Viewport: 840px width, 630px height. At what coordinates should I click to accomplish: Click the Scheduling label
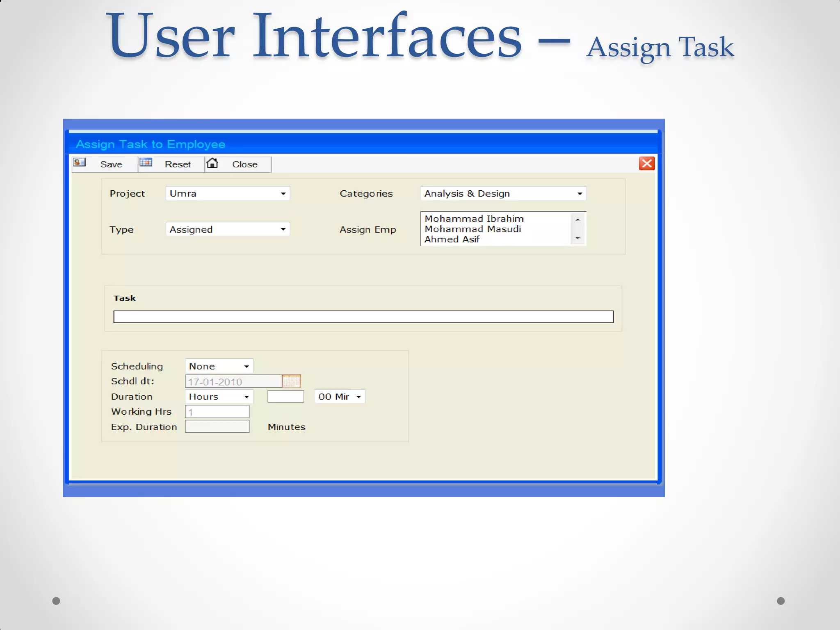(x=137, y=366)
